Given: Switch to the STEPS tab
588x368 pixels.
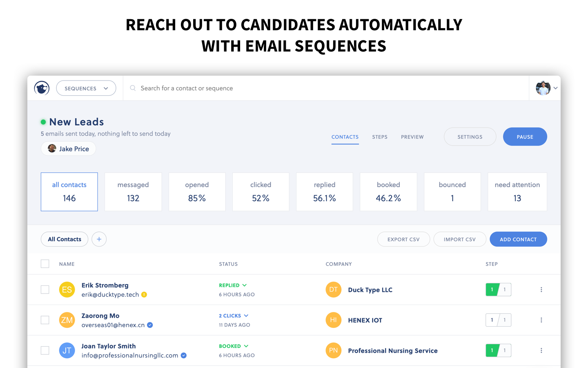Looking at the screenshot, I should pos(380,137).
